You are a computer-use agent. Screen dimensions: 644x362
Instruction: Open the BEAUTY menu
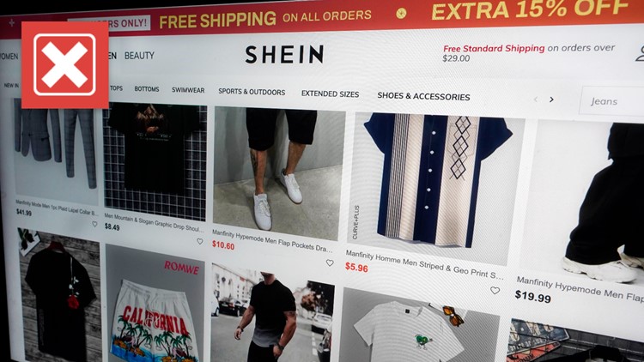coord(139,56)
